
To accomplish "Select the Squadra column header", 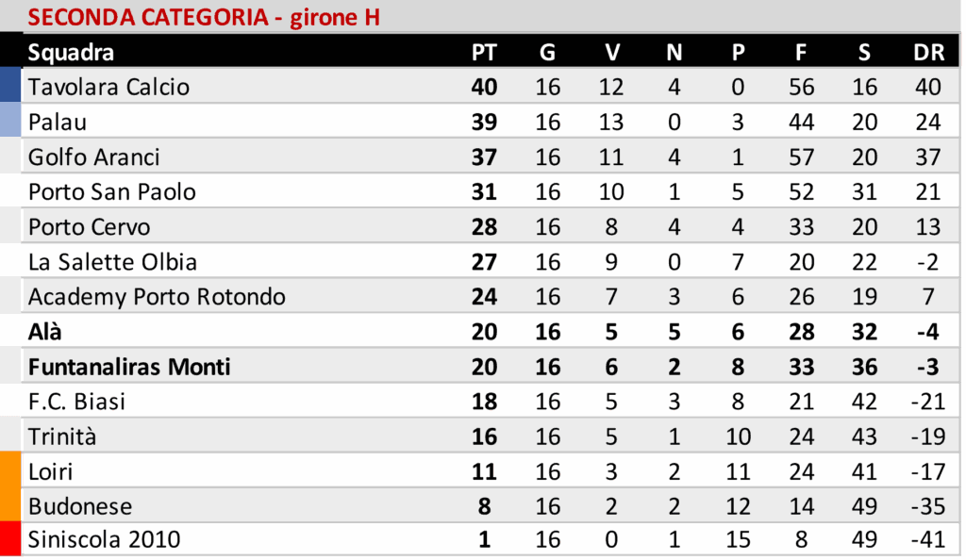I will pos(71,52).
